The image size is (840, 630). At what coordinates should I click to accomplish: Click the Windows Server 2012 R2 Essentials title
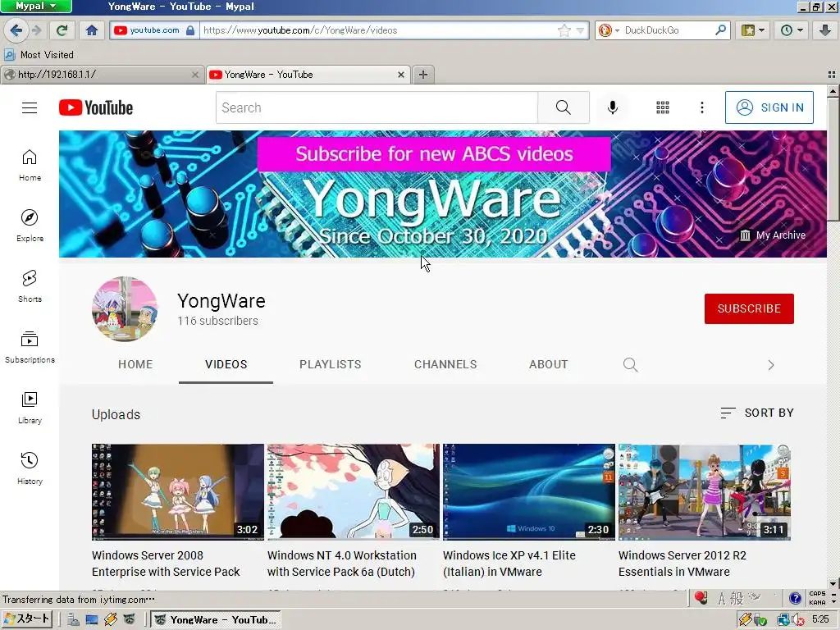pyautogui.click(x=682, y=564)
